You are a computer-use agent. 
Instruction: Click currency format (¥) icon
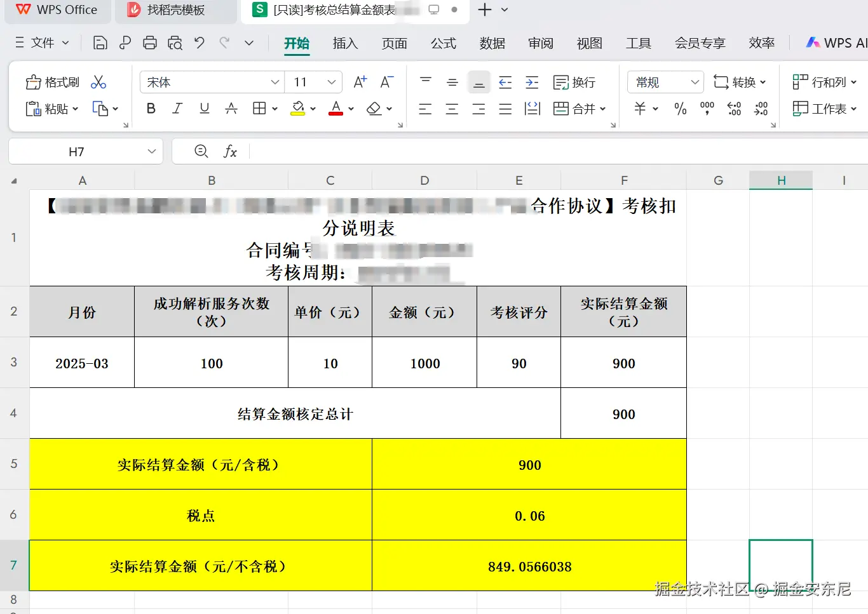click(x=640, y=109)
